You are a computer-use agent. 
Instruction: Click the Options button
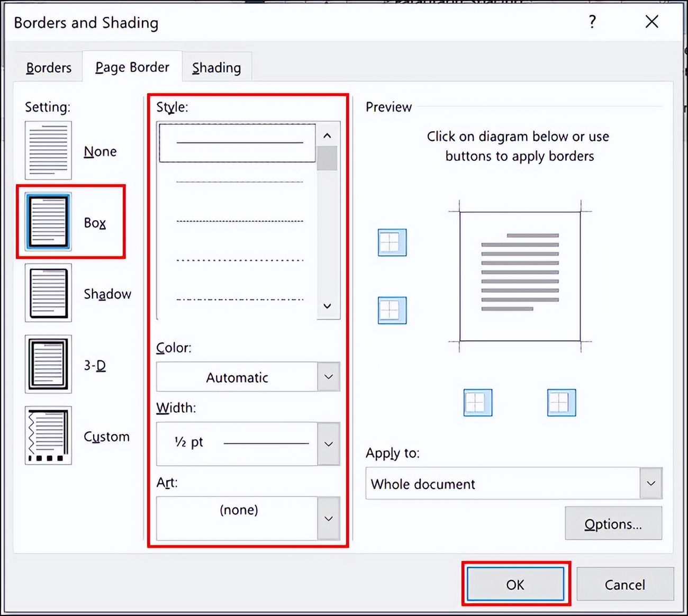tap(613, 523)
